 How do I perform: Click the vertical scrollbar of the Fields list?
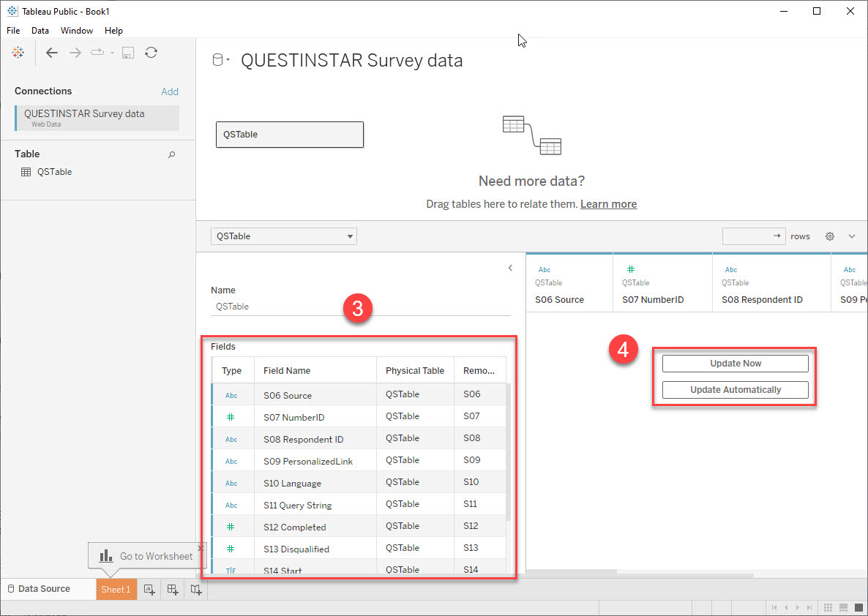pyautogui.click(x=508, y=451)
